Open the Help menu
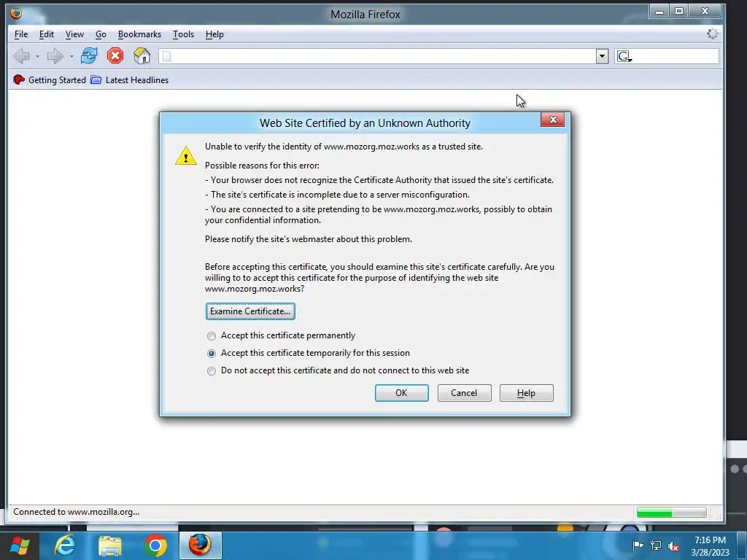This screenshot has height=560, width=747. (x=214, y=34)
